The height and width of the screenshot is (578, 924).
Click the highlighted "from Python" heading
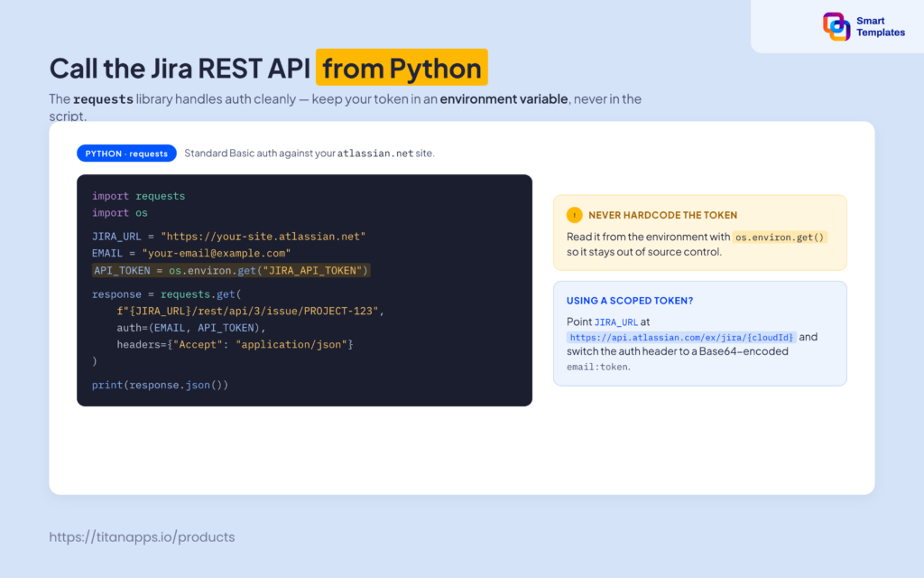point(402,68)
